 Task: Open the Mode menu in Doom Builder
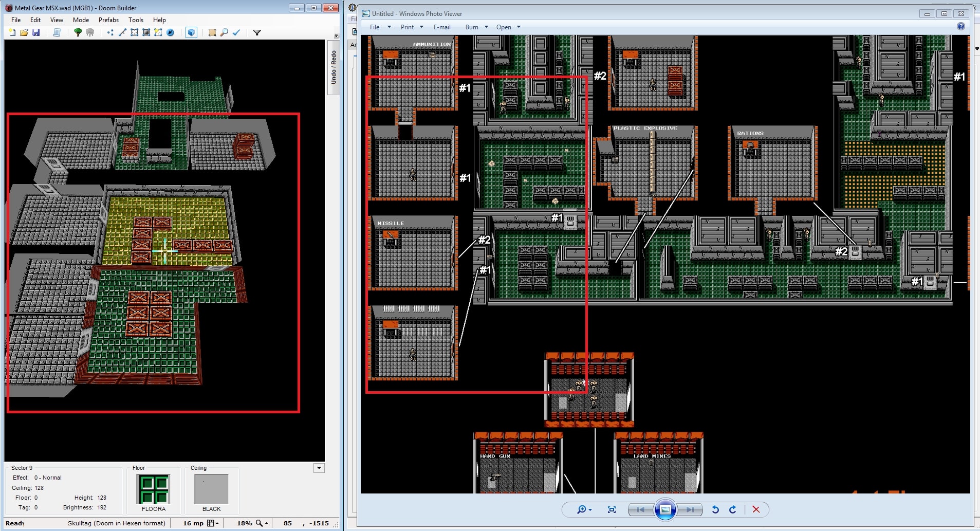(81, 20)
